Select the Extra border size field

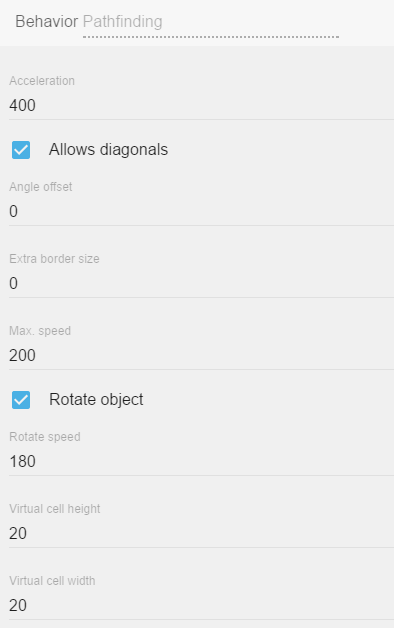point(201,284)
